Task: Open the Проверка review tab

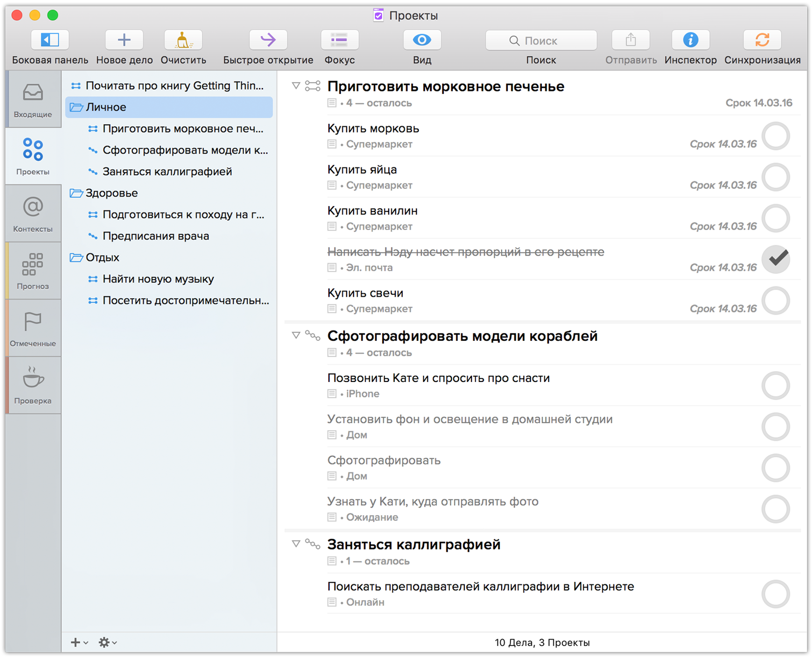Action: (33, 386)
